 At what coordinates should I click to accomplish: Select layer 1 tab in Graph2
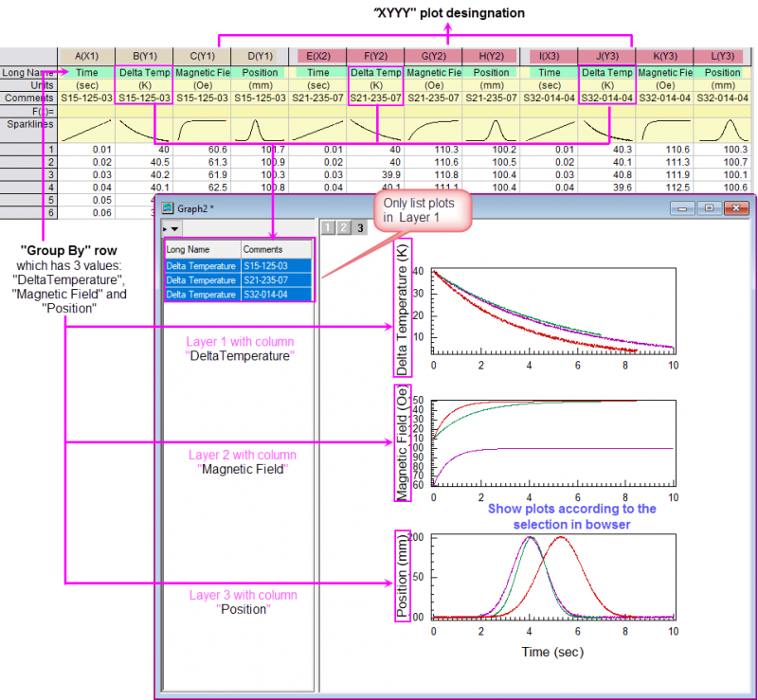tap(327, 228)
